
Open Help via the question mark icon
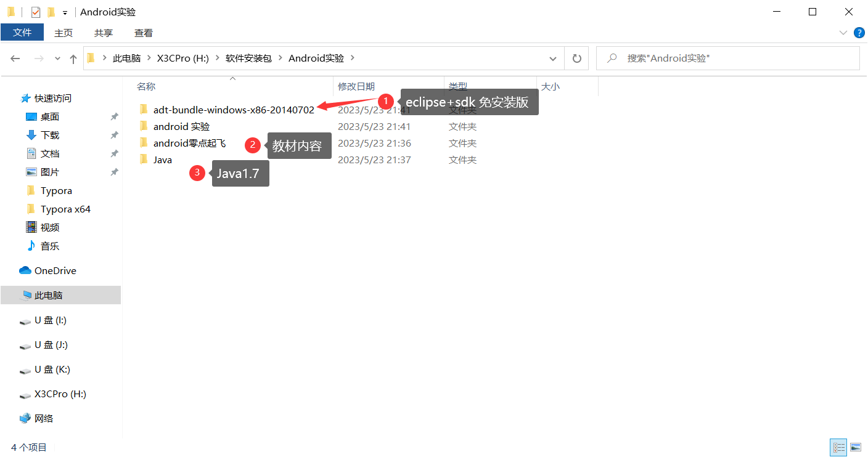pyautogui.click(x=859, y=33)
